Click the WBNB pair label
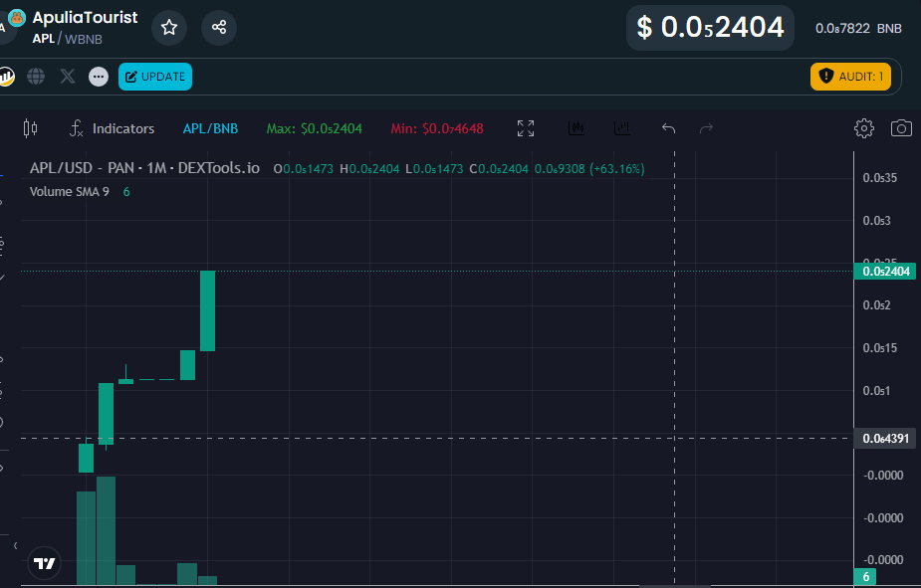 point(84,40)
